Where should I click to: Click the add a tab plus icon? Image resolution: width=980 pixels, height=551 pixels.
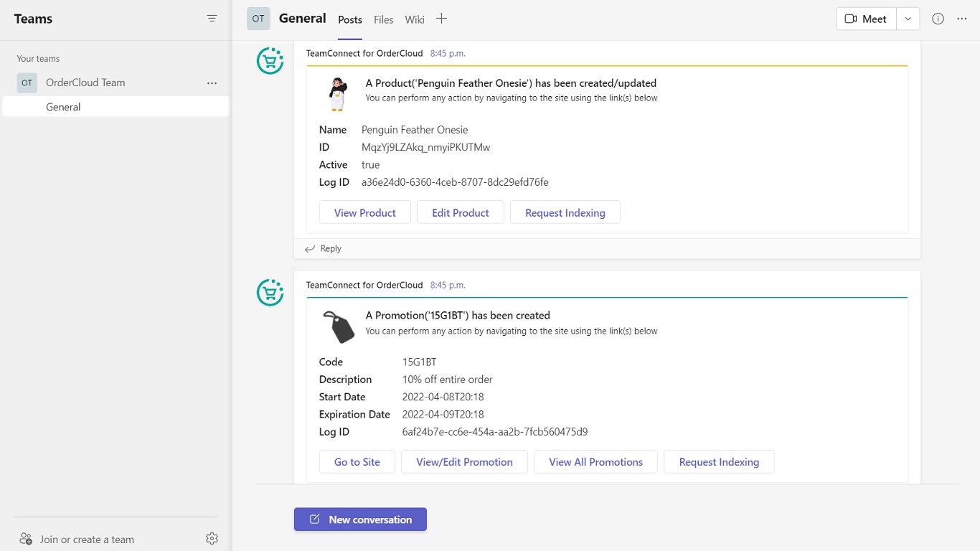point(442,19)
